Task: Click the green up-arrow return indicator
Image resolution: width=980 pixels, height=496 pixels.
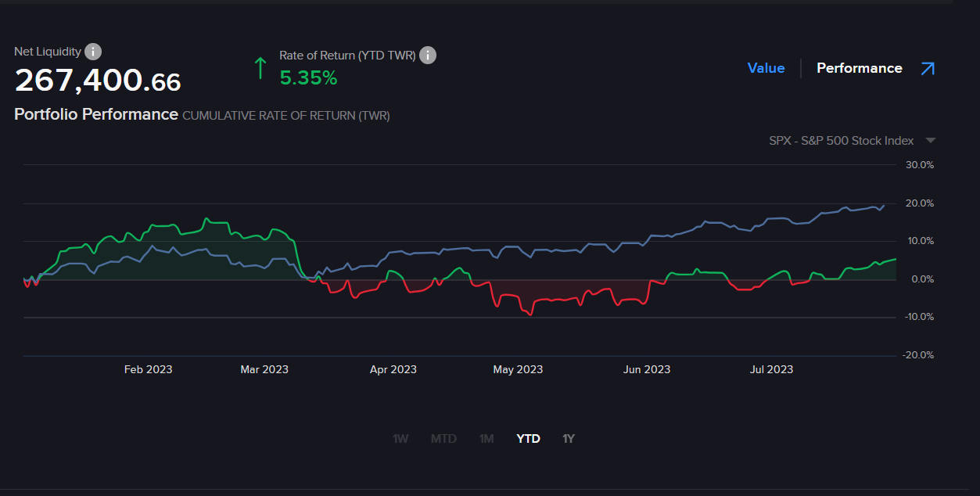Action: 260,68
